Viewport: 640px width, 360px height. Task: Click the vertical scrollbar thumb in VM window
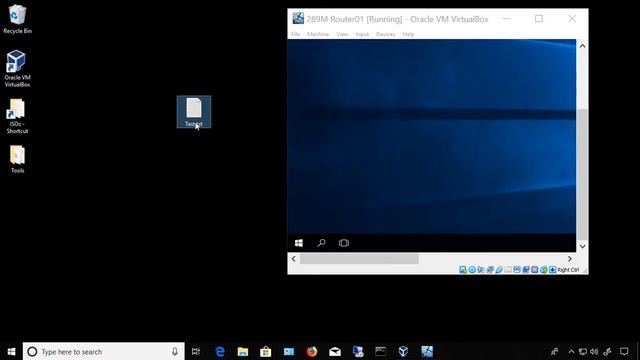582,174
